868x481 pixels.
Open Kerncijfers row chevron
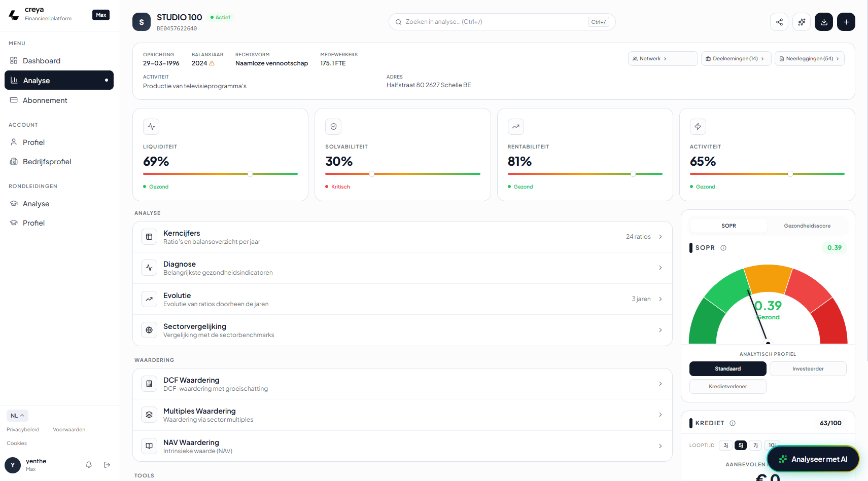(661, 237)
